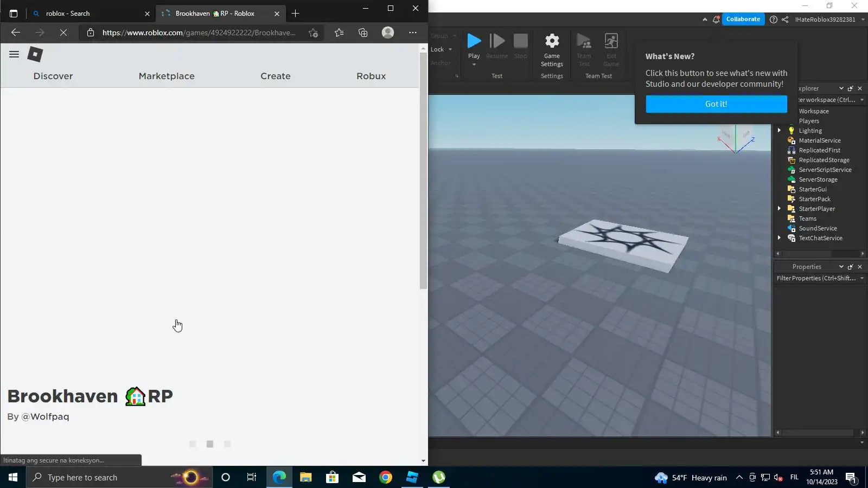
Task: Click the ReplicatedFirst icon in Explorer
Action: click(x=792, y=150)
